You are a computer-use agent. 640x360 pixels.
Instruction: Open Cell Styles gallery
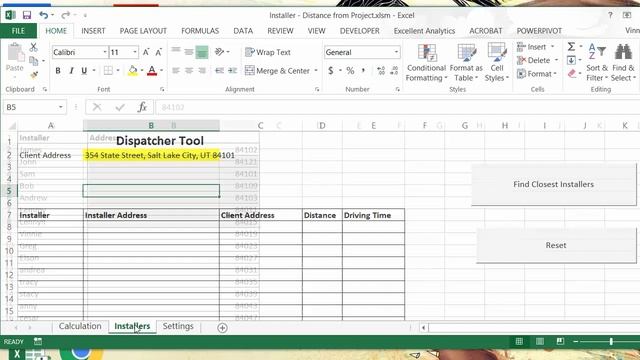click(x=497, y=62)
